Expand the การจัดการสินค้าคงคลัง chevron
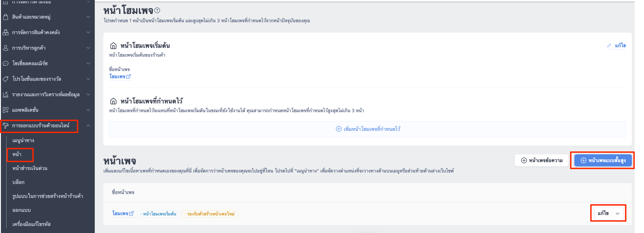644x233 pixels. (x=88, y=32)
